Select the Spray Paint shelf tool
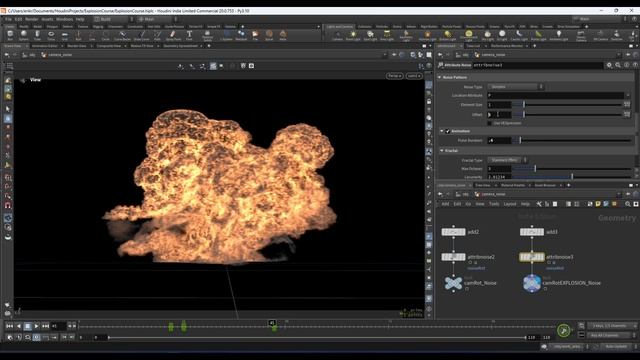This screenshot has height=360, width=640. (x=173, y=36)
